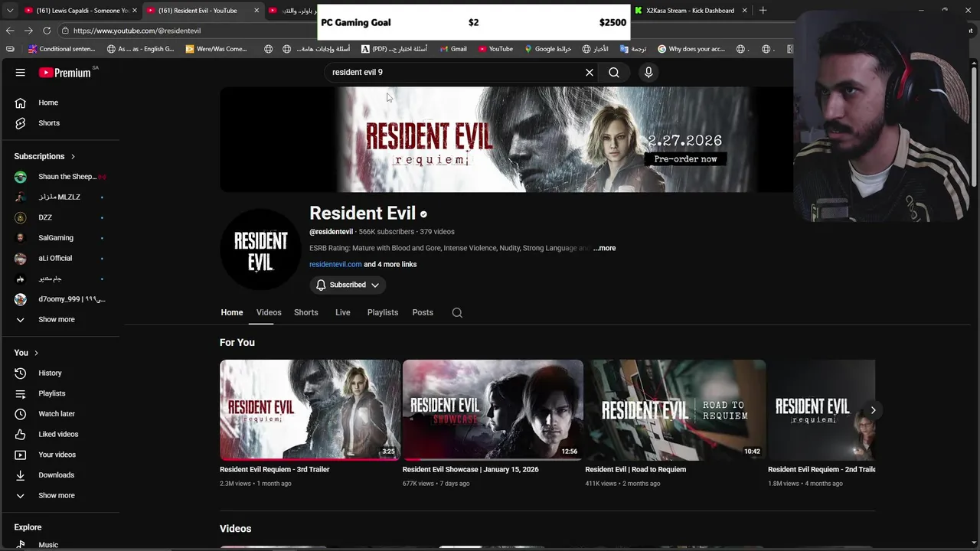Open the 'Conditional senten...' bookmark

(61, 49)
